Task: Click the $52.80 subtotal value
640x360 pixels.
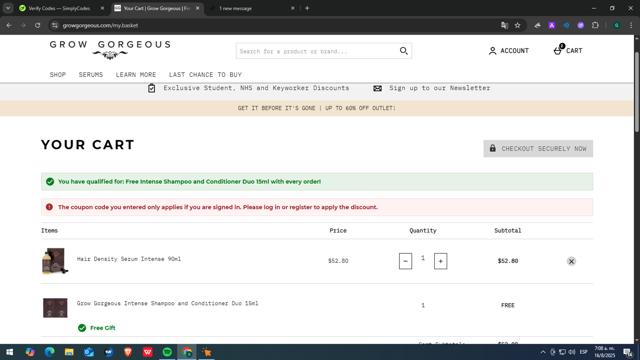Action: coord(508,261)
